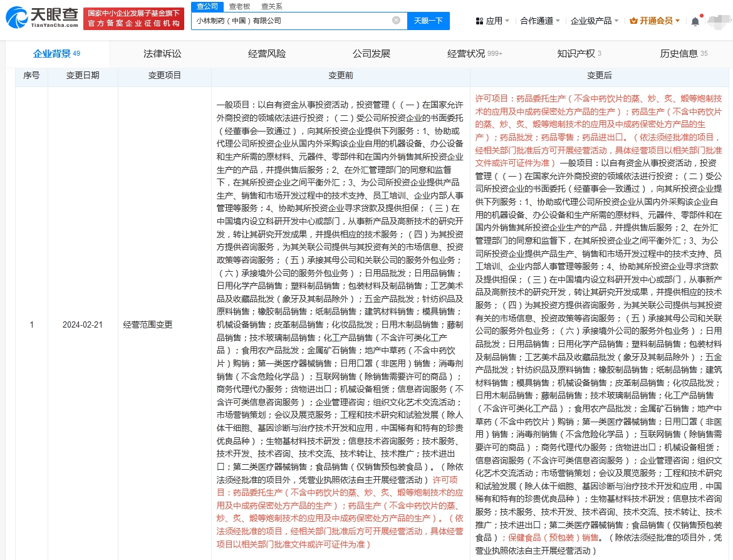The width and height of the screenshot is (733, 560).
Task: Click the 变更前 column header
Action: tap(341, 75)
